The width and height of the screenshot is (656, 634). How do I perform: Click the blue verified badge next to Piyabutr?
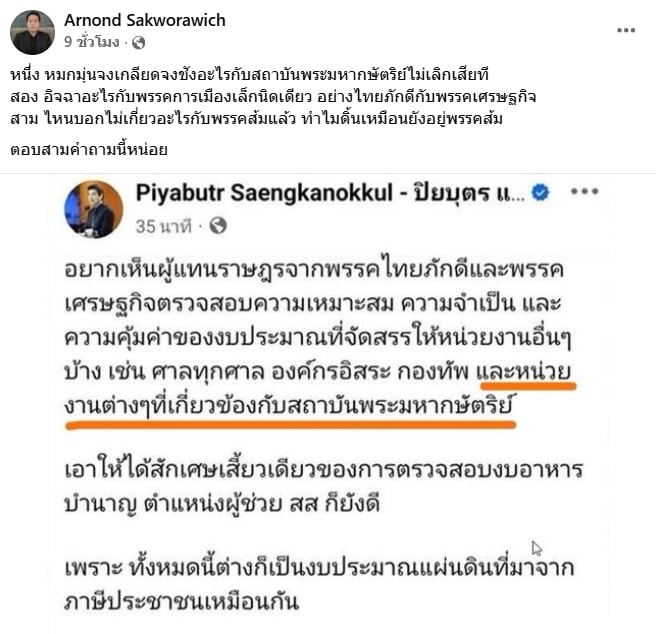tap(540, 193)
